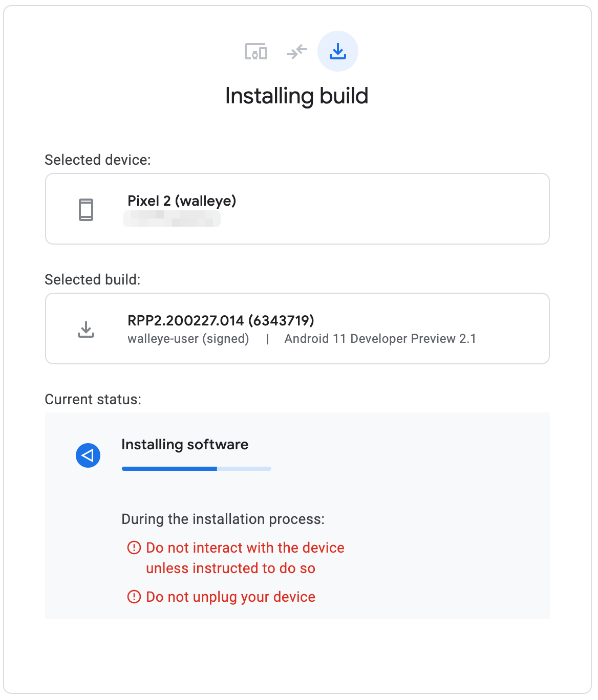Click the warning icon before 'Do not unplug'
The height and width of the screenshot is (700, 598).
[x=134, y=596]
